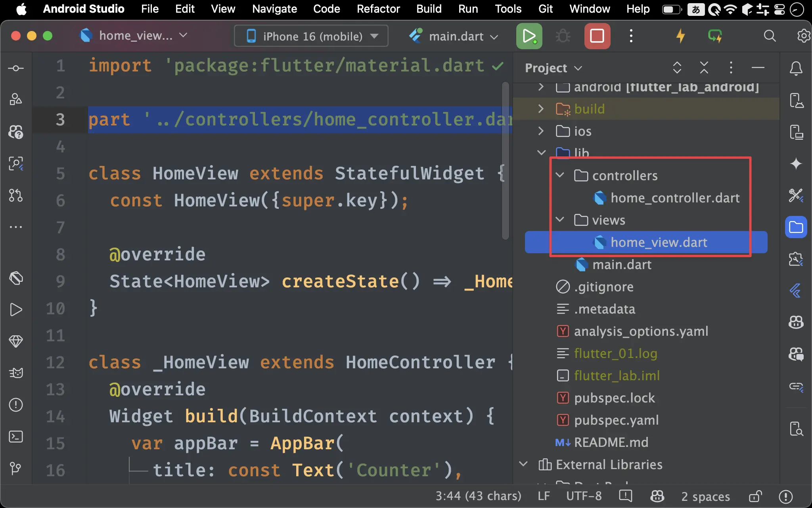Open the Tools menu
The height and width of the screenshot is (508, 812).
[508, 9]
